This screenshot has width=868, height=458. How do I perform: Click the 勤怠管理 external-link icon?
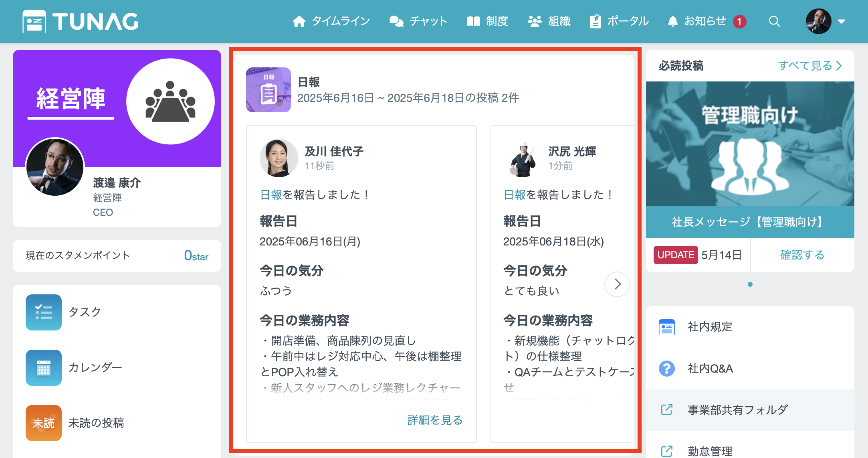667,451
